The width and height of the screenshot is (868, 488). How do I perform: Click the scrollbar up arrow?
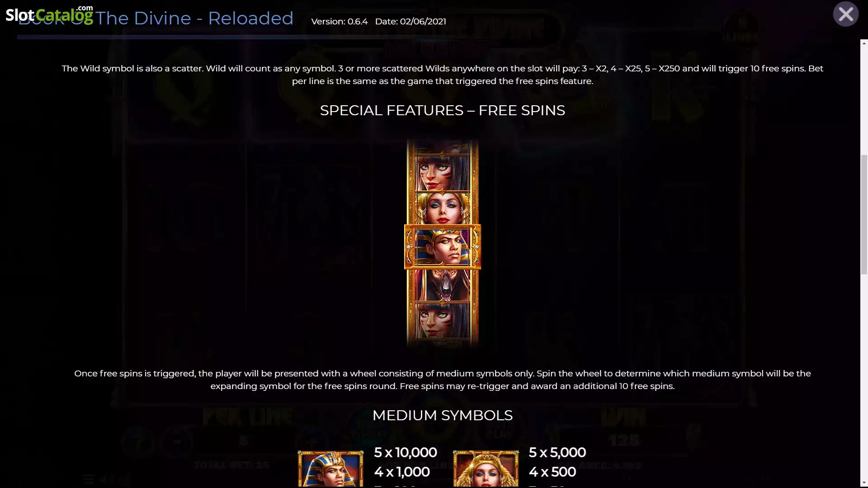864,43
